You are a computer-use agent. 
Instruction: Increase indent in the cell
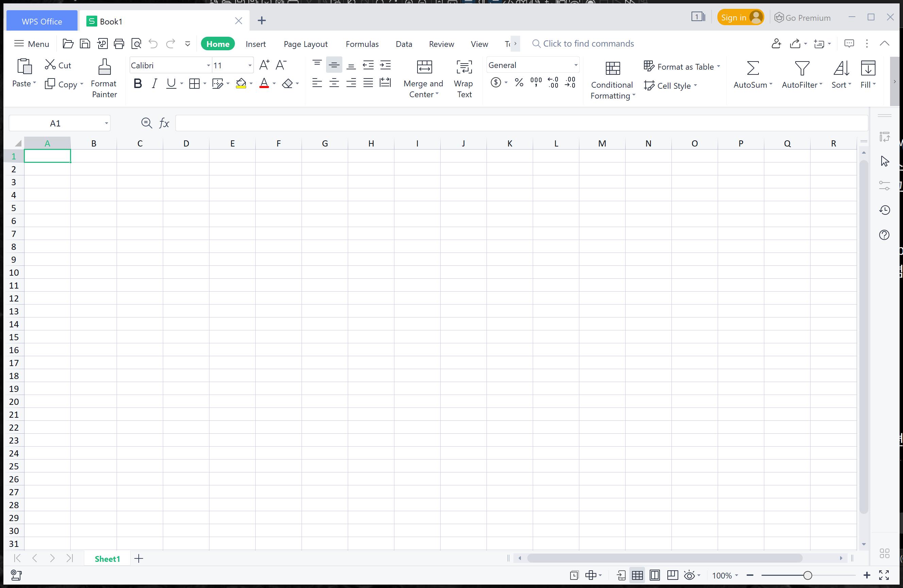pos(386,65)
